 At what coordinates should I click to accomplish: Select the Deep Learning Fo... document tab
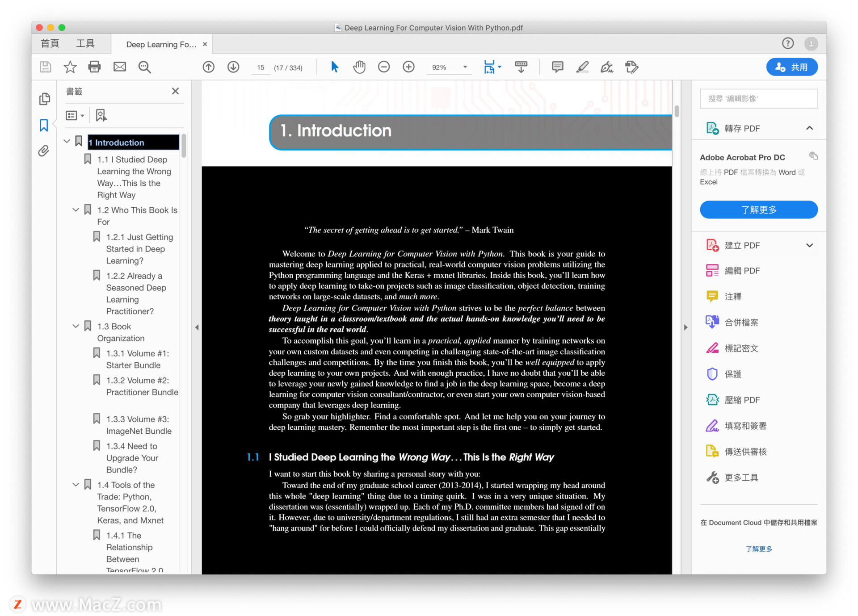(x=161, y=44)
